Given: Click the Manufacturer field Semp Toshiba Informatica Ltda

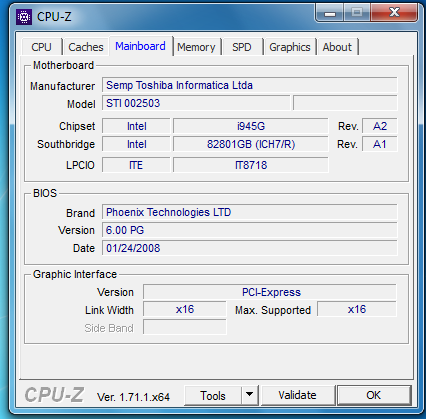Looking at the screenshot, I should [x=250, y=85].
